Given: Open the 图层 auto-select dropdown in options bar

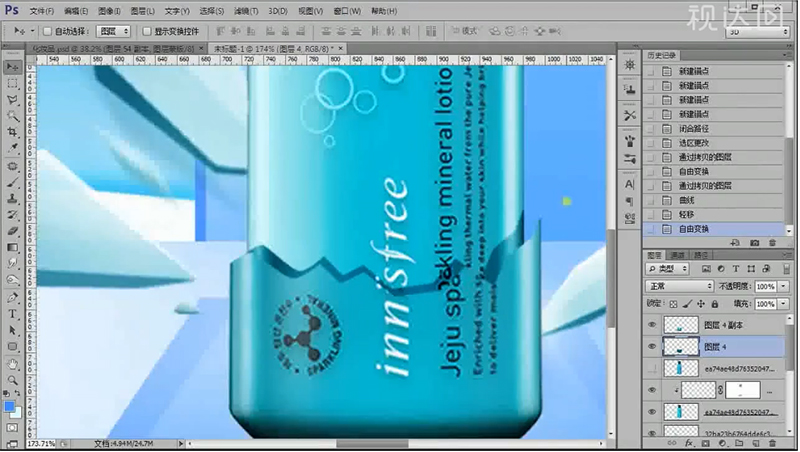Looking at the screenshot, I should pos(114,32).
